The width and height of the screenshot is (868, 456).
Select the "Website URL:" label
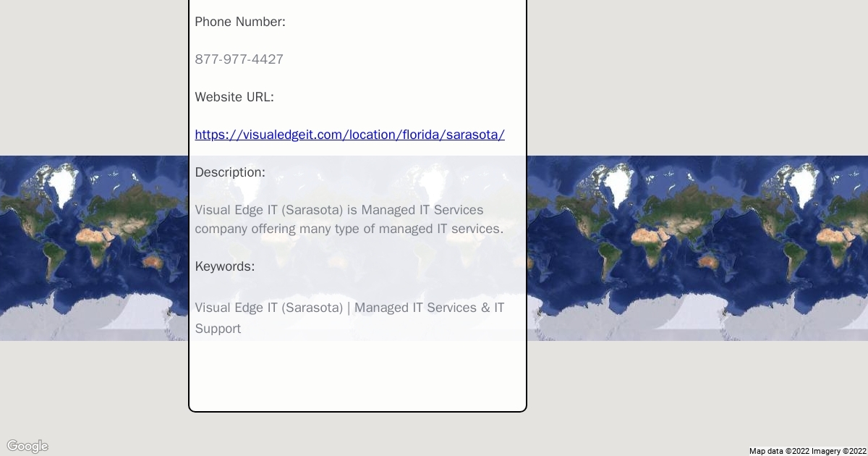(x=234, y=97)
